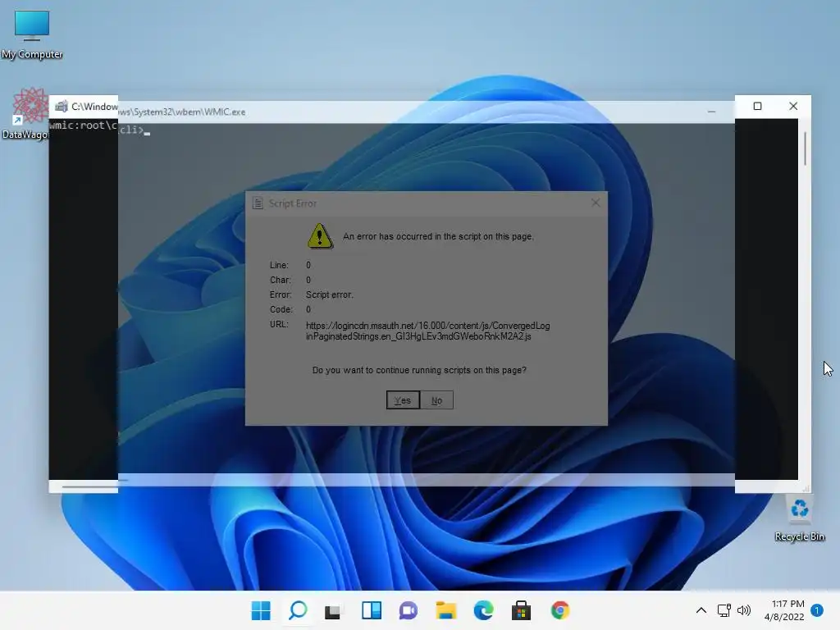Show hidden system tray icons
This screenshot has width=840, height=630.
(701, 610)
